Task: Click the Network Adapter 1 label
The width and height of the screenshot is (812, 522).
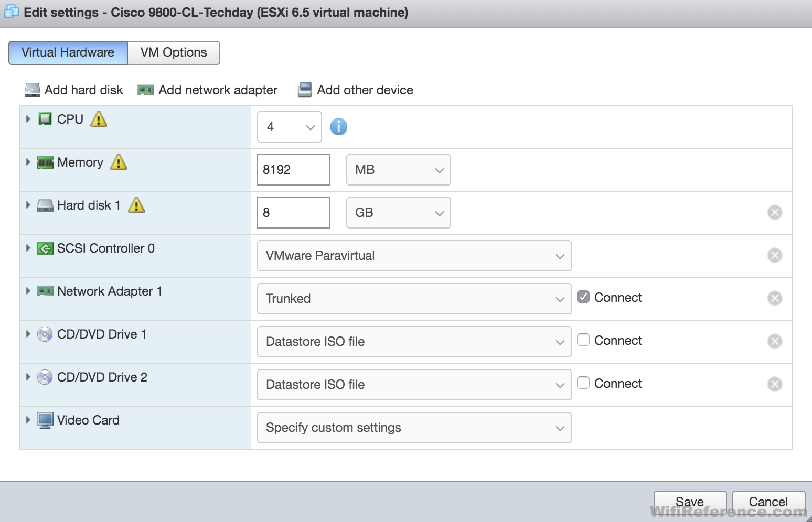Action: click(x=110, y=291)
